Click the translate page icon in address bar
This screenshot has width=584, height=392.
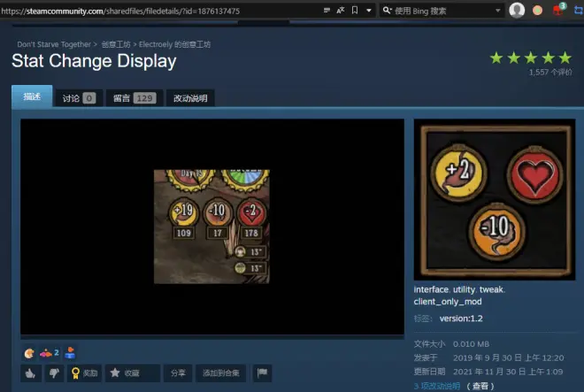341,10
